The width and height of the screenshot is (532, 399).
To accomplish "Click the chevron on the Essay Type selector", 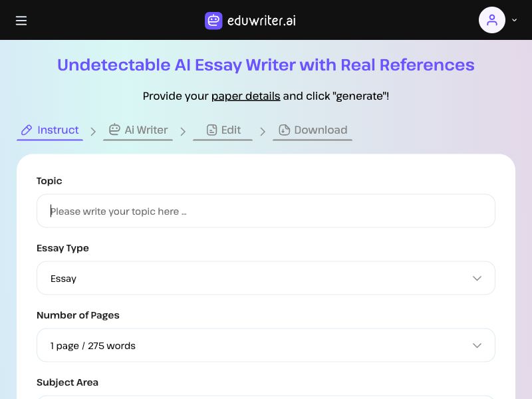I will point(477,278).
